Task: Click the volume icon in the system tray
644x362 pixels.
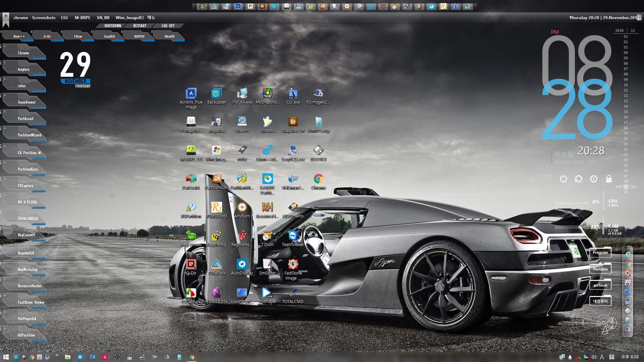Action: [594, 357]
